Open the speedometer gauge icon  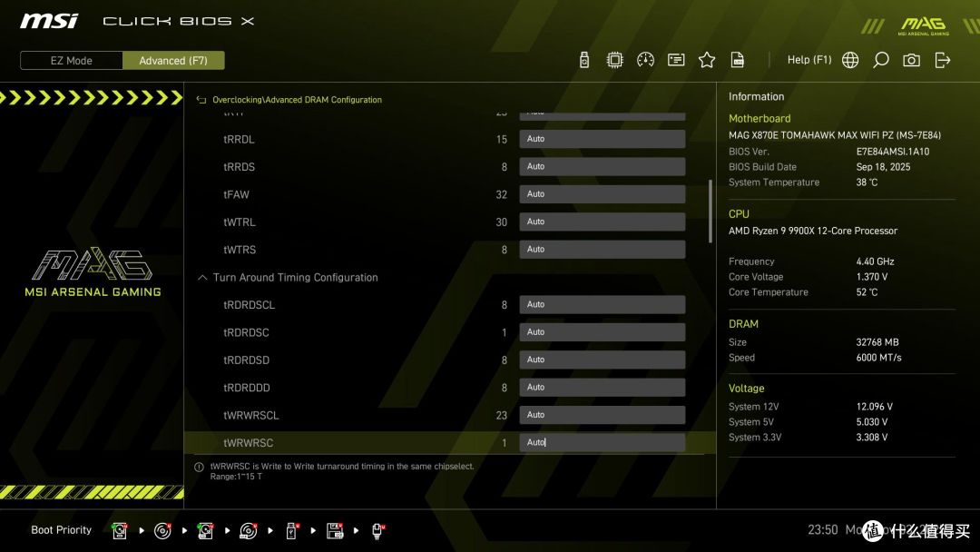pyautogui.click(x=646, y=60)
